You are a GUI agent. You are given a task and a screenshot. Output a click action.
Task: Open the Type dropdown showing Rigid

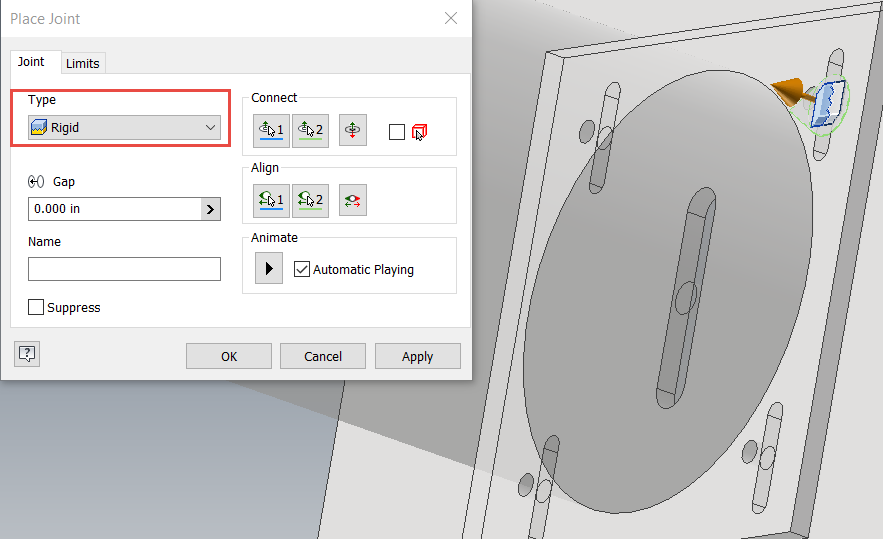[x=124, y=127]
